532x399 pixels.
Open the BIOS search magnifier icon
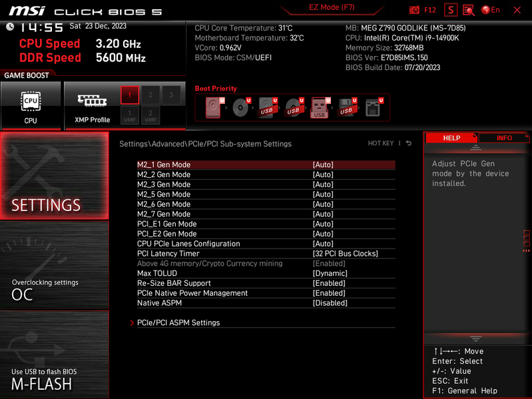coord(469,10)
